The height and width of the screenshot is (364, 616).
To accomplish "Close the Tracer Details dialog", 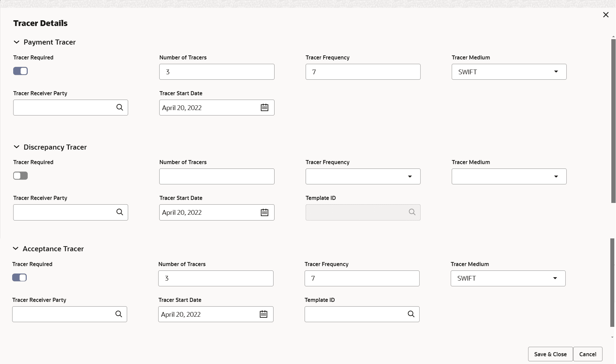I will (606, 15).
